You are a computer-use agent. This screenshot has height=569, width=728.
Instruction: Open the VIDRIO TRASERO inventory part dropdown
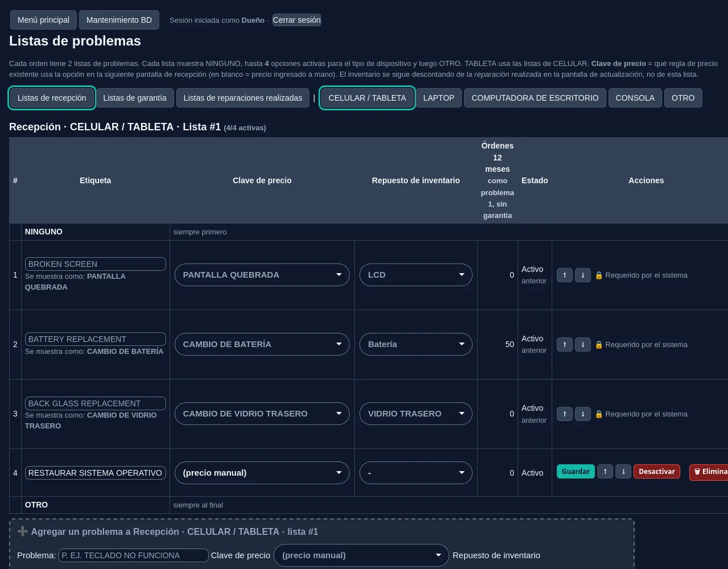(416, 414)
